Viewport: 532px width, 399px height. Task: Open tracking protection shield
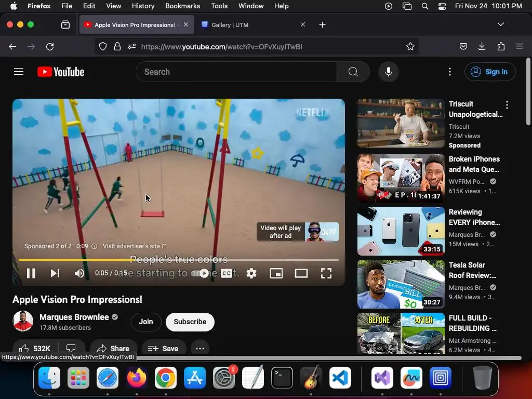point(103,46)
